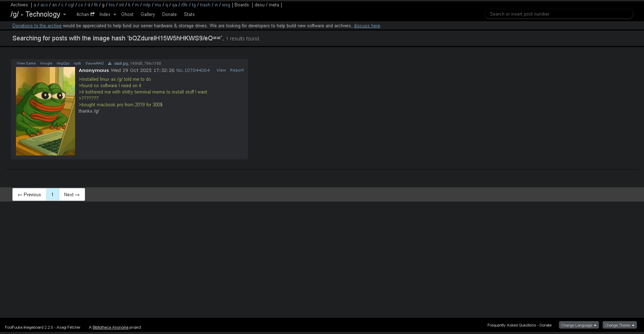The height and width of the screenshot is (334, 644).
Task: Open the Bibliotheca Anonoma project link
Action: tap(110, 327)
